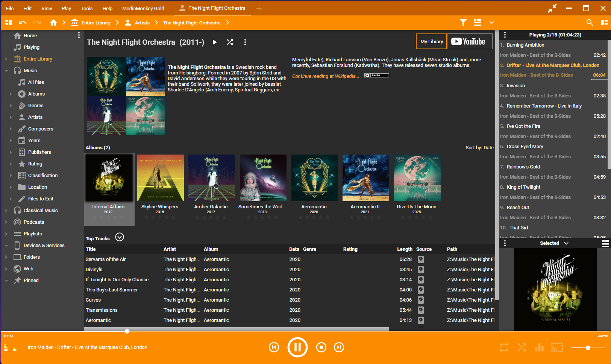Viewport: 611px width, 364px height.
Task: Go to Entire Library in breadcrumb
Action: (96, 23)
